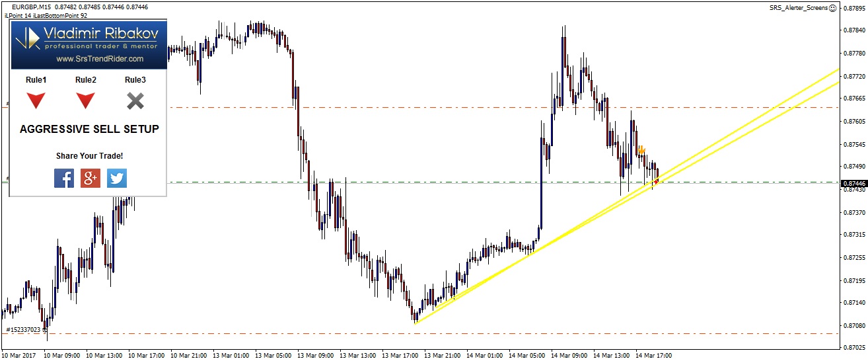Viewport: 868px width, 363px height.
Task: Share the trade via Twitter icon
Action: [117, 178]
